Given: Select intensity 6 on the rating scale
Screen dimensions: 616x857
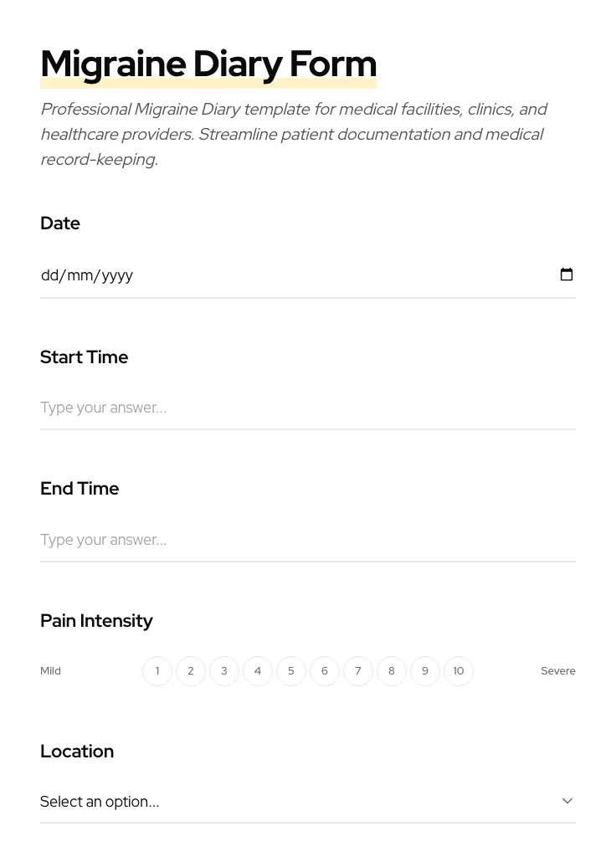Looking at the screenshot, I should click(x=325, y=670).
